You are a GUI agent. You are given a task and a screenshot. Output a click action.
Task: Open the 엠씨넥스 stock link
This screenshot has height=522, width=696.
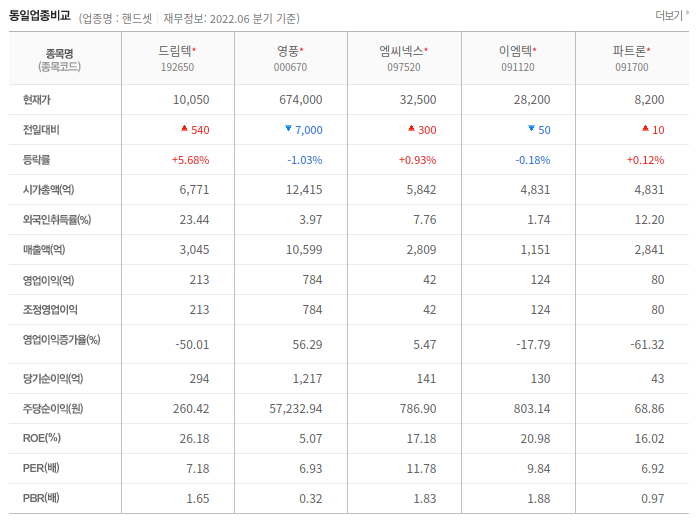coord(401,51)
